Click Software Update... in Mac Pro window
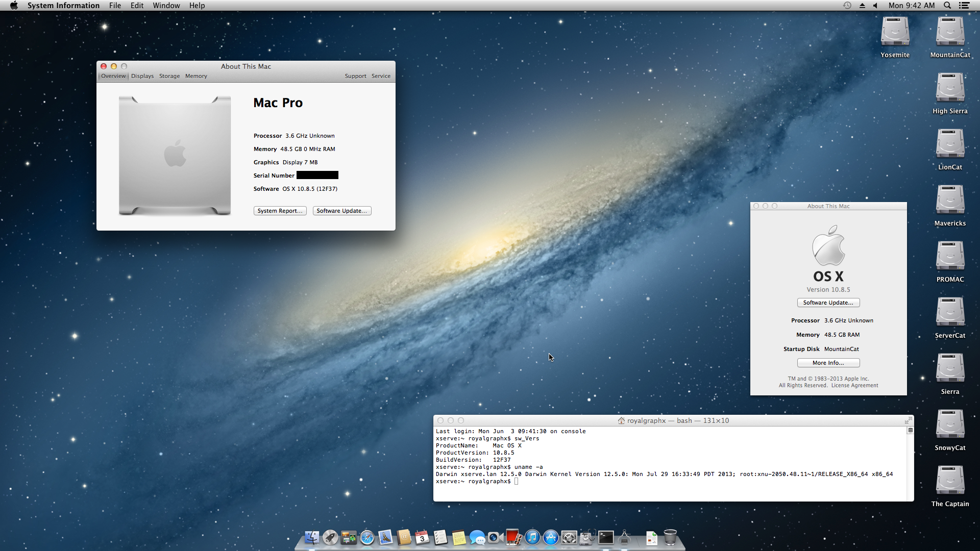Screen dimensions: 980x551 341,211
